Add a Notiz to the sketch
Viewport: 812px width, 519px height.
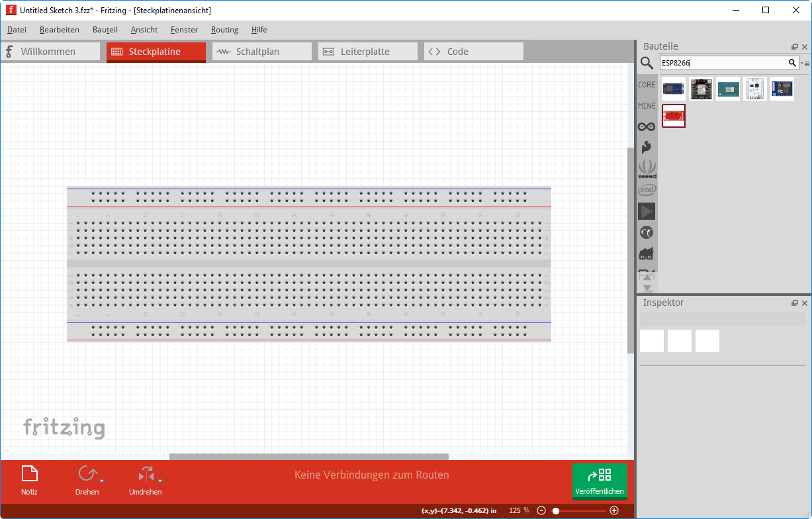(29, 481)
